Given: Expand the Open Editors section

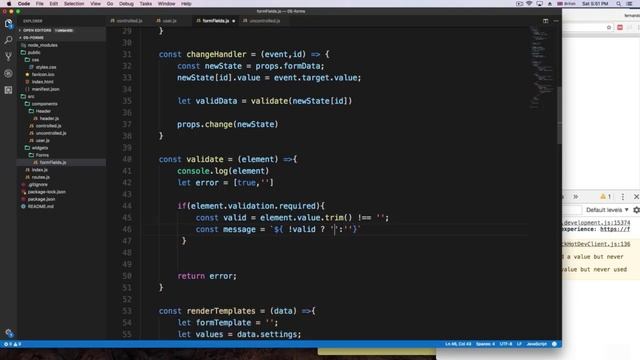Looking at the screenshot, I should coord(61,30).
